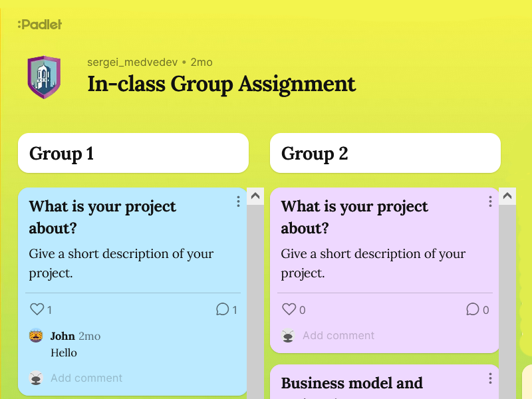Viewport: 532px width, 399px height.
Task: Click up arrow on Group 1 scrollbar
Action: pos(255,196)
